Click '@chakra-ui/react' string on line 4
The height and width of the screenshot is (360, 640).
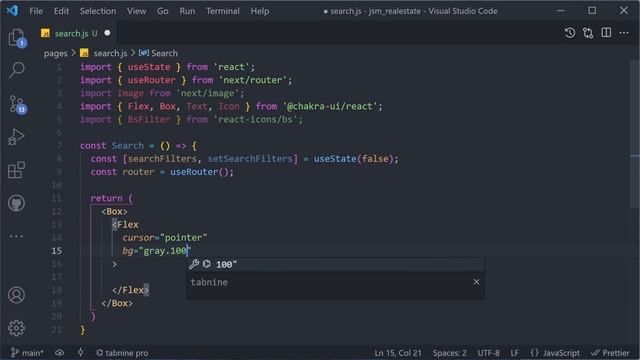(330, 106)
